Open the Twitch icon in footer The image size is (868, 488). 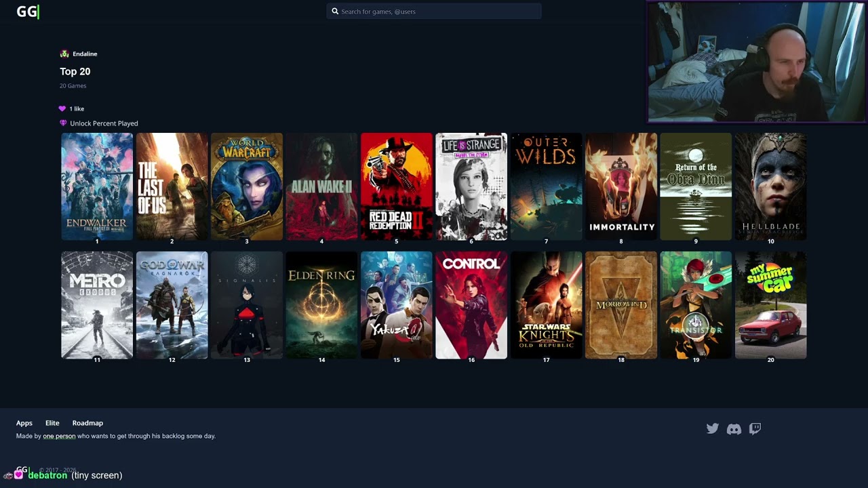tap(755, 428)
